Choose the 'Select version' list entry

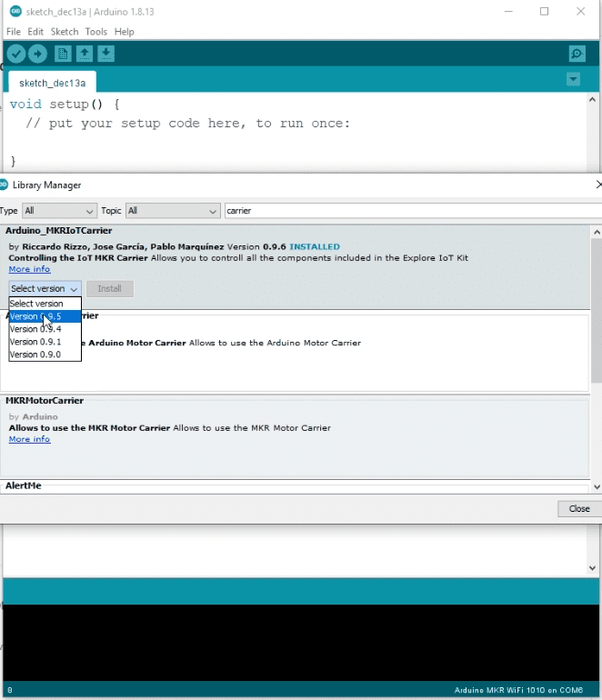click(x=45, y=304)
